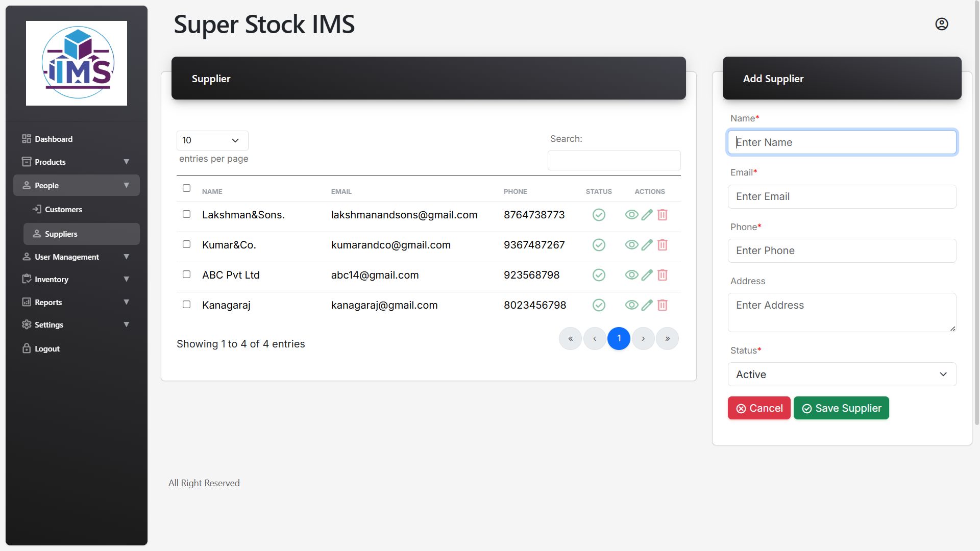This screenshot has height=551, width=980.
Task: Open the Status Active dropdown
Action: tap(841, 374)
